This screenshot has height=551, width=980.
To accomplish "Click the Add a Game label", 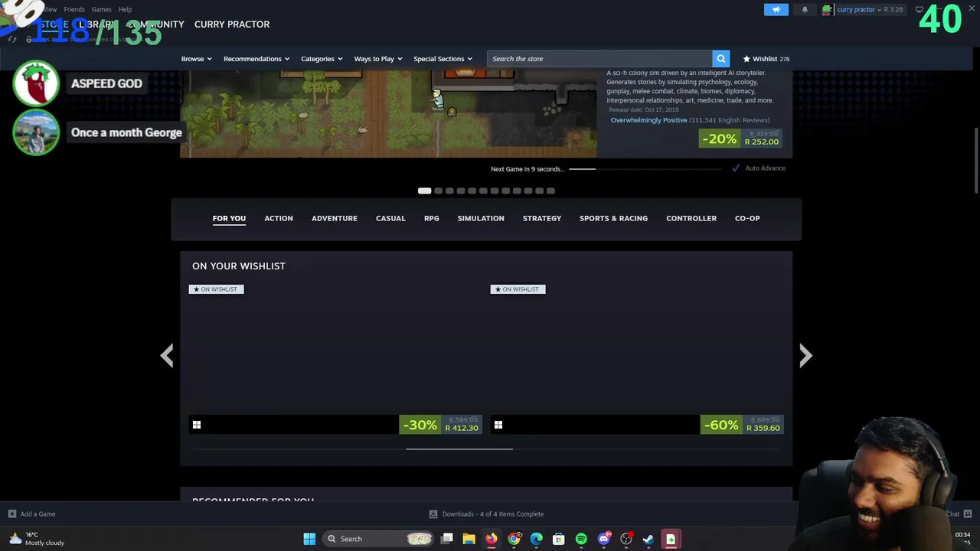I will 38,514.
